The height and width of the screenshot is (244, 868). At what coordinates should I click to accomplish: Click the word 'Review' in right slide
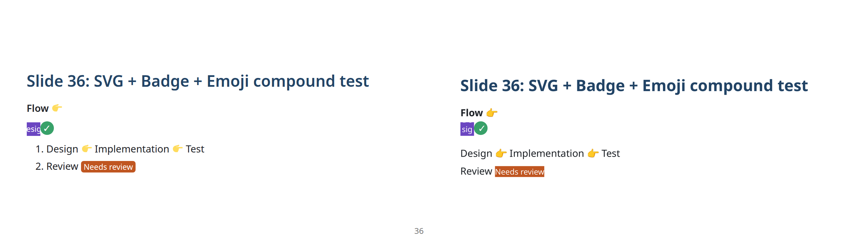tap(476, 171)
